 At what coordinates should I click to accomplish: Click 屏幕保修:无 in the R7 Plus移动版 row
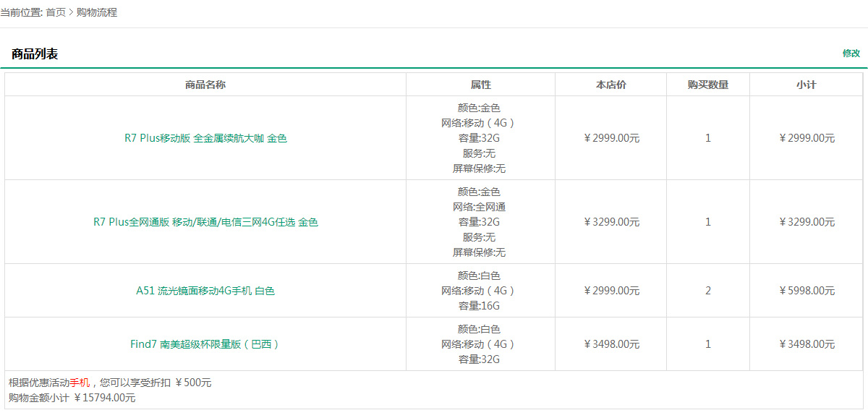click(479, 169)
